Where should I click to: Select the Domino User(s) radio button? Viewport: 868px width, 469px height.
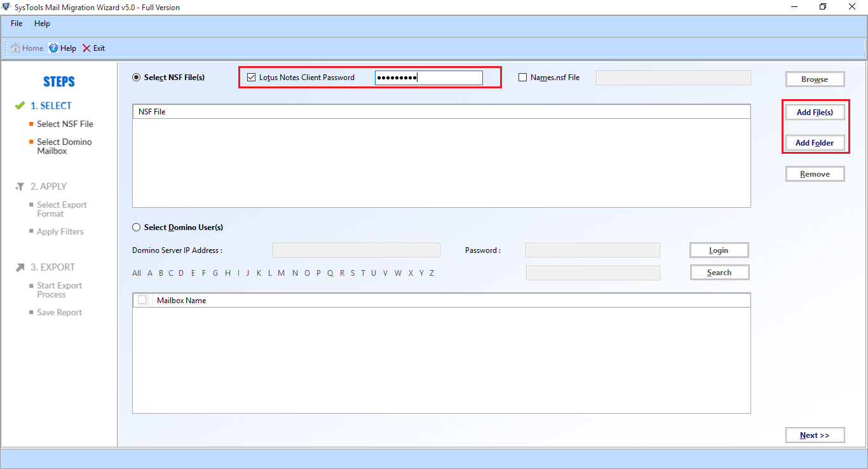(136, 227)
